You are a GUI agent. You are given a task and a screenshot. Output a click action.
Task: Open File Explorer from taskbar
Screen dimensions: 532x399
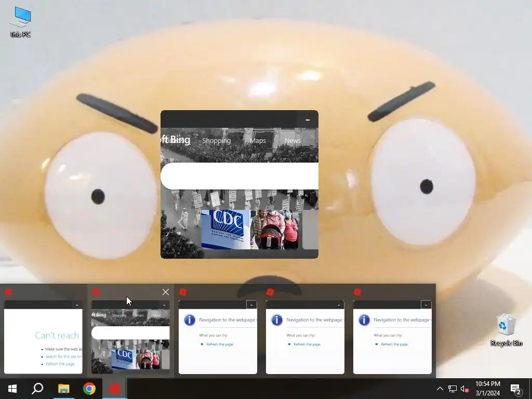63,389
